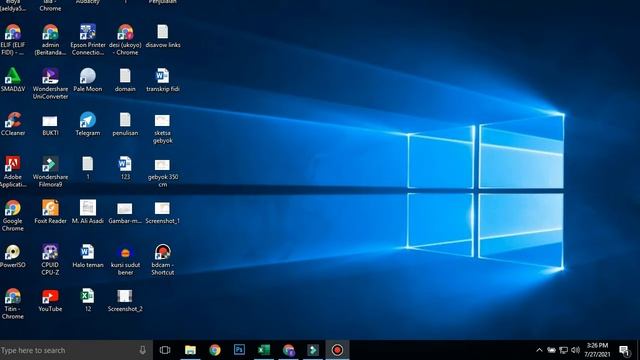The height and width of the screenshot is (360, 640).
Task: Switch to Excel on the taskbar
Action: tap(264, 350)
